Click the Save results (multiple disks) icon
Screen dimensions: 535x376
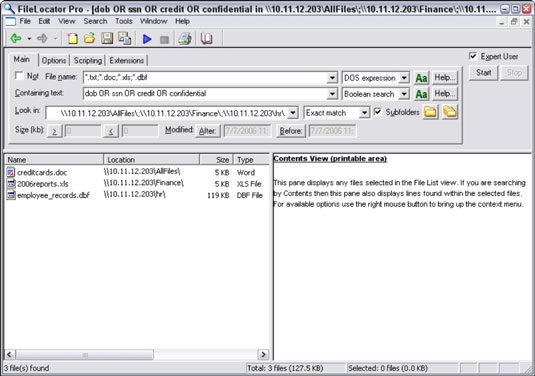pos(125,39)
